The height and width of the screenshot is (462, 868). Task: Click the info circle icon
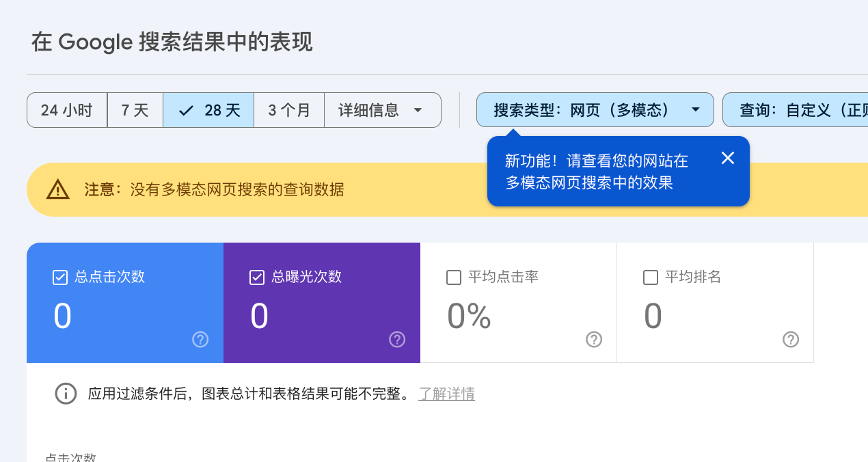[66, 394]
